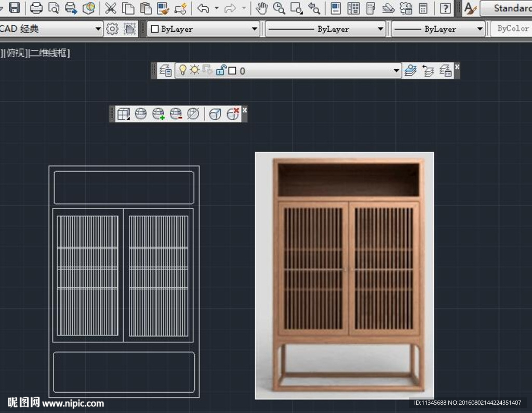Open the Markup Set Manager icon

point(406,7)
